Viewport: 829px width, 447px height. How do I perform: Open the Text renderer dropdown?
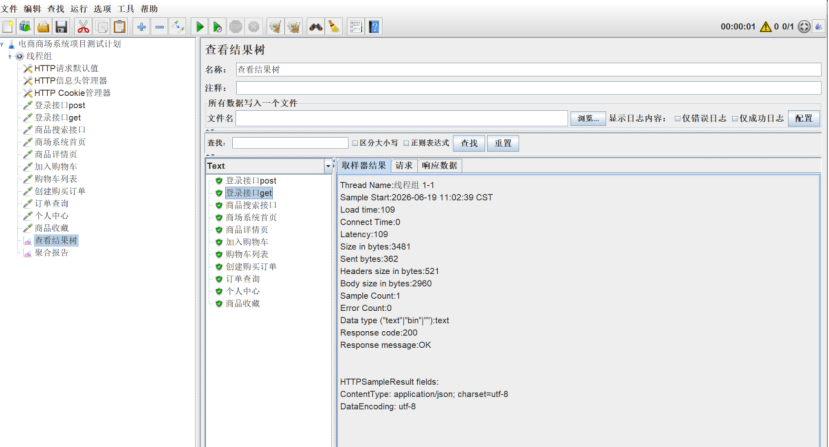(328, 166)
